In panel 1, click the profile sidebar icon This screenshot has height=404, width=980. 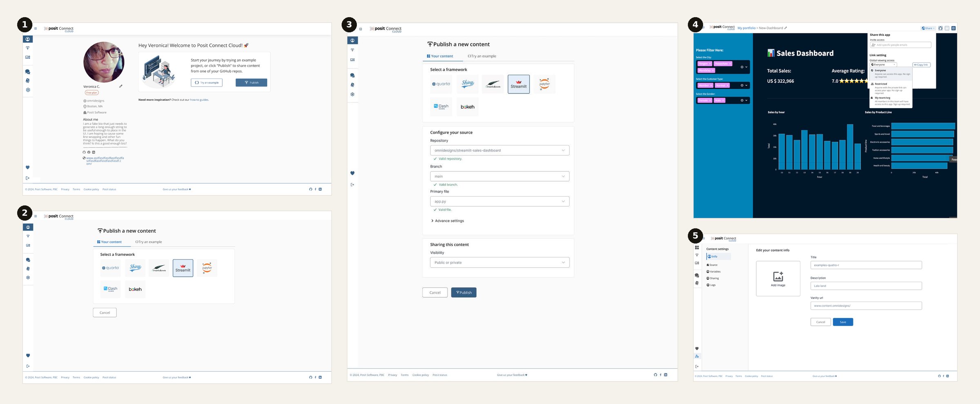click(28, 39)
